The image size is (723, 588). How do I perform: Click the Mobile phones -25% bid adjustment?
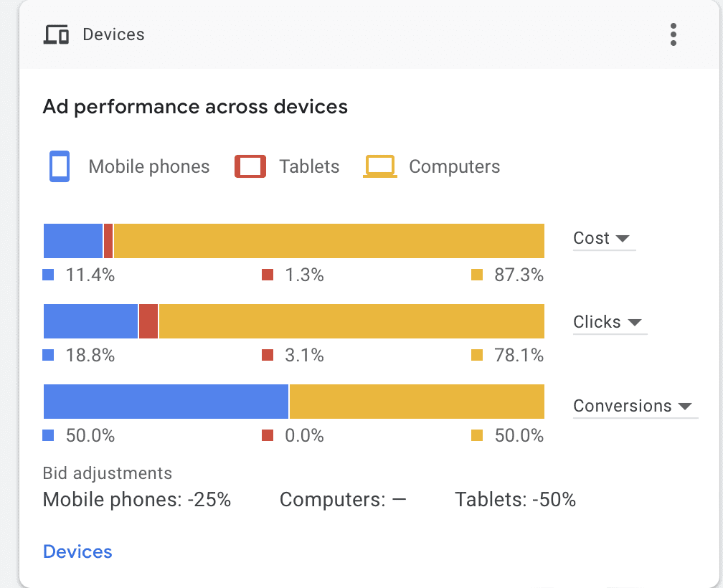[x=137, y=500]
